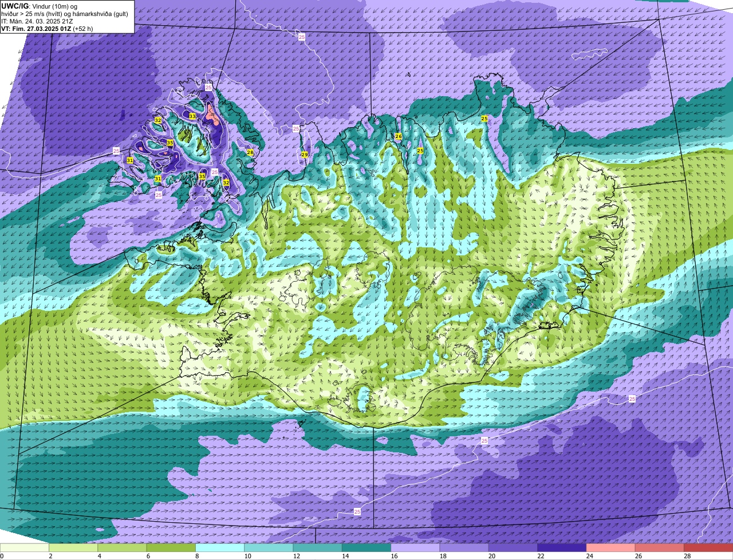Click the legend scale value 2
The height and width of the screenshot is (560, 733).
(x=50, y=556)
